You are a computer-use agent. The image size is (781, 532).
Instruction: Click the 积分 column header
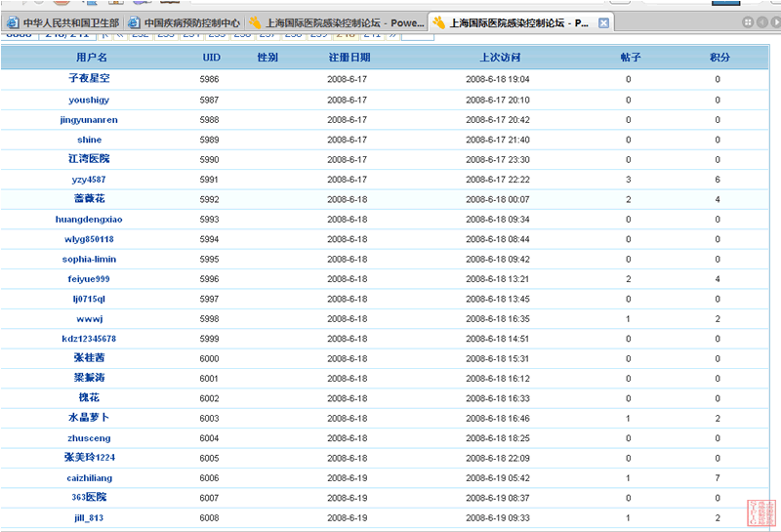click(719, 59)
